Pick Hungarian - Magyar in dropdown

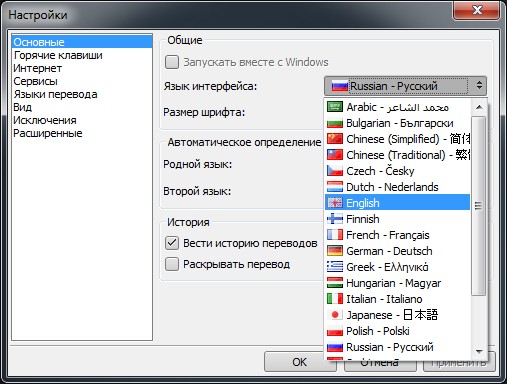tap(397, 283)
